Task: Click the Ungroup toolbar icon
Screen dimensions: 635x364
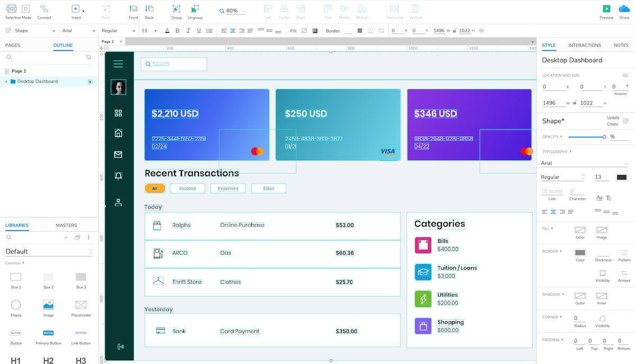Action: [195, 10]
